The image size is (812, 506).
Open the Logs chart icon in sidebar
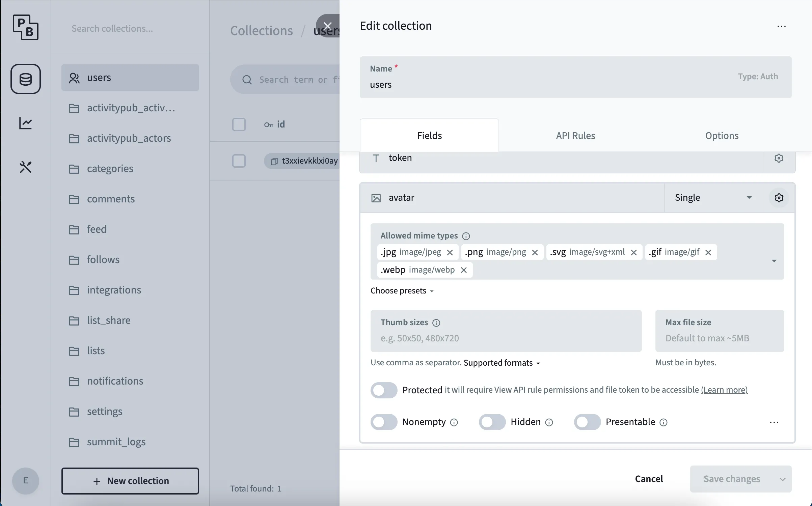click(x=26, y=123)
